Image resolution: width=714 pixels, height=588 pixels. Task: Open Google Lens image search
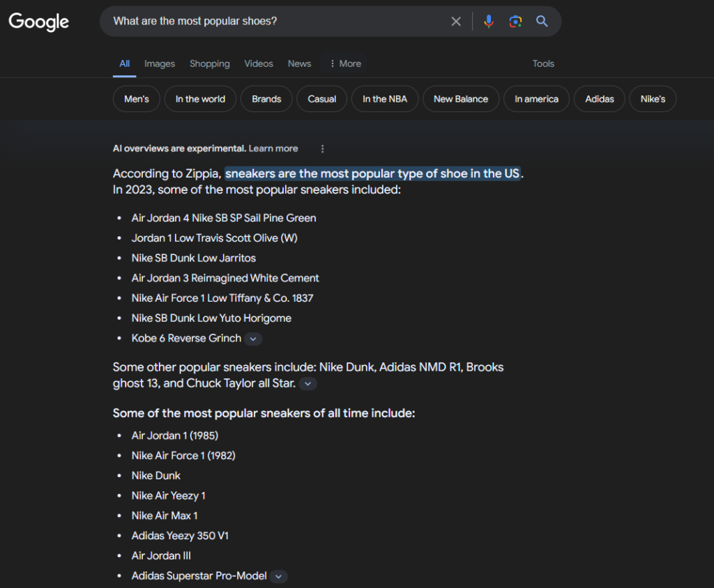515,22
